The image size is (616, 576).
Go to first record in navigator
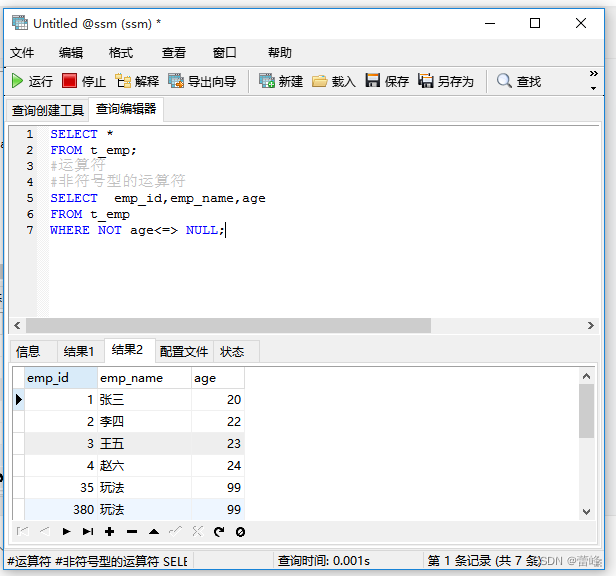point(22,532)
